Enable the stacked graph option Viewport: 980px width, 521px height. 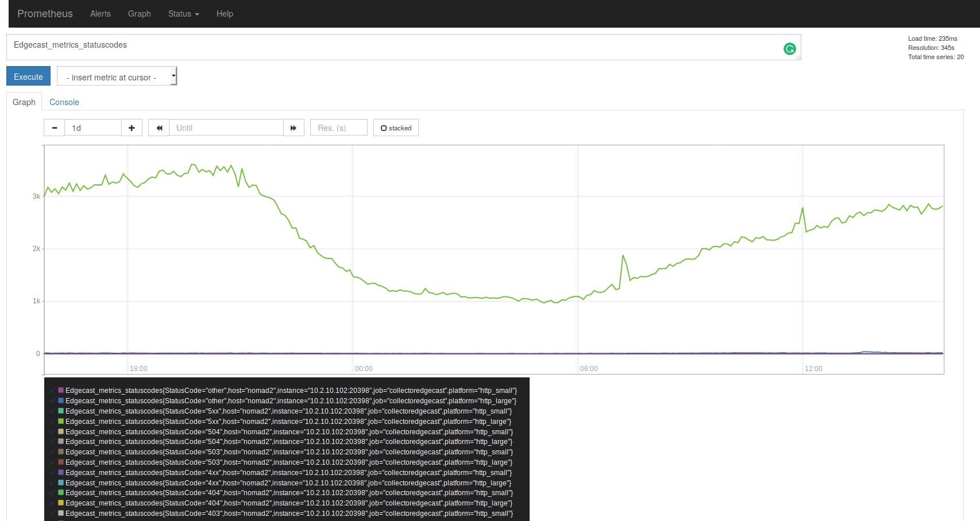pos(396,128)
